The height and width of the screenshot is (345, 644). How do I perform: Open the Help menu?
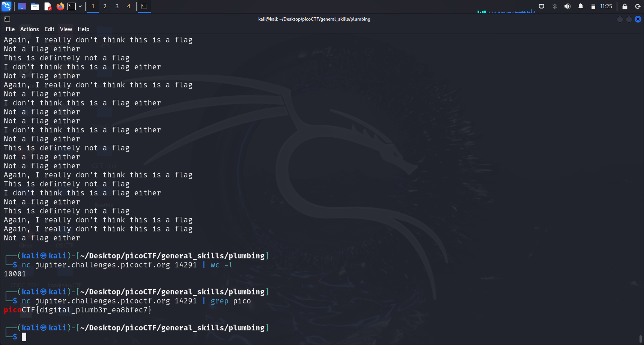tap(83, 29)
